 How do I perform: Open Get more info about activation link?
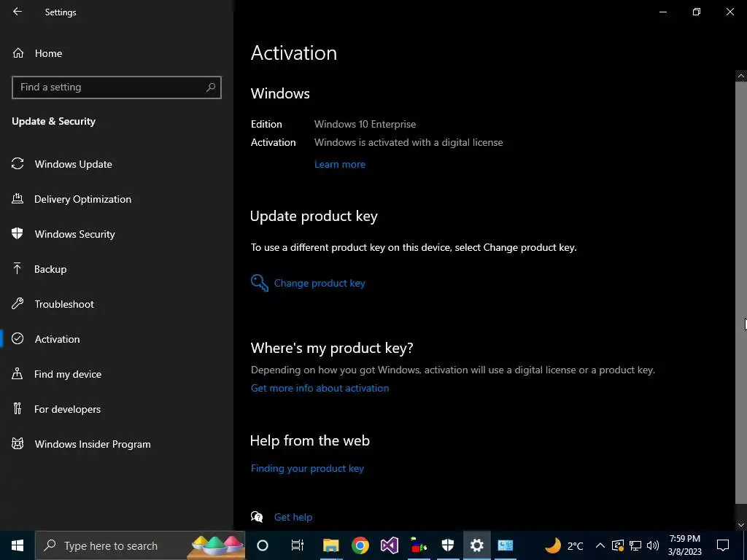[x=320, y=388]
